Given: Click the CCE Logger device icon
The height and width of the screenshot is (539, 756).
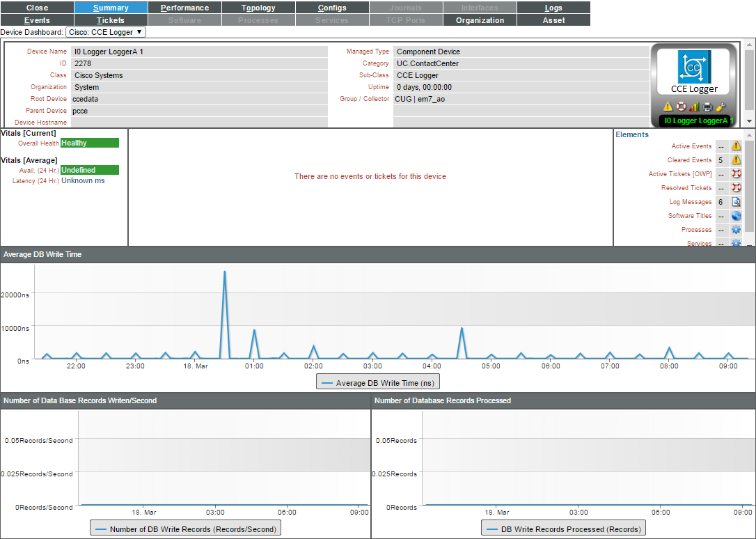Looking at the screenshot, I should [x=694, y=67].
